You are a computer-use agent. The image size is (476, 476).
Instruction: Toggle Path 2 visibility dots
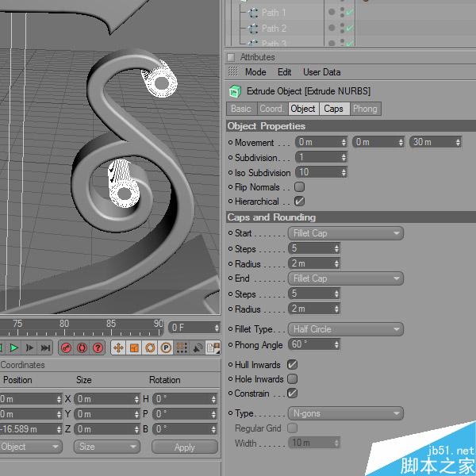[x=342, y=28]
